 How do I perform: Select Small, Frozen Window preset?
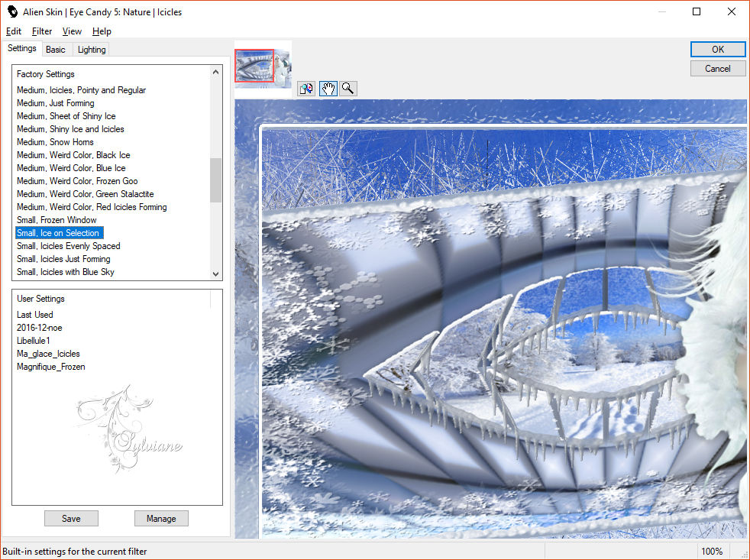(x=57, y=220)
